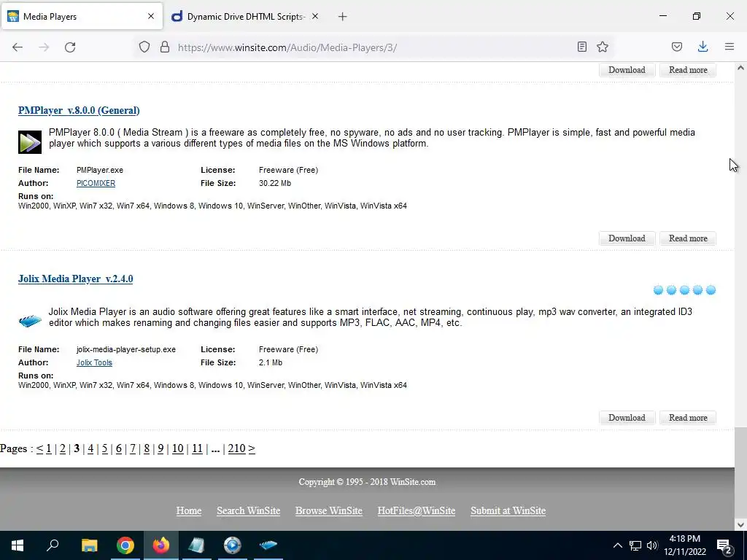
Task: Close the Media Players tab
Action: click(151, 16)
